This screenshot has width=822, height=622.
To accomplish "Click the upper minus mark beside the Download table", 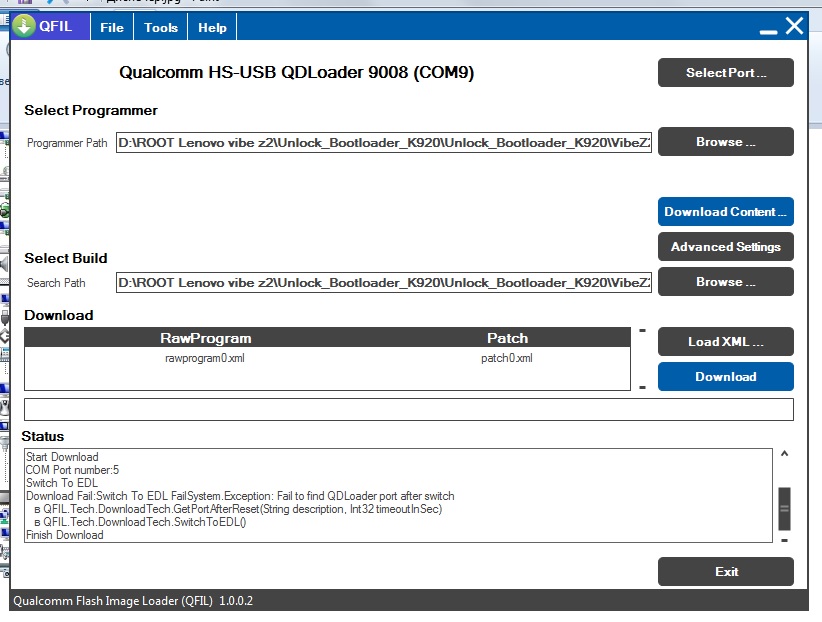I will click(642, 330).
